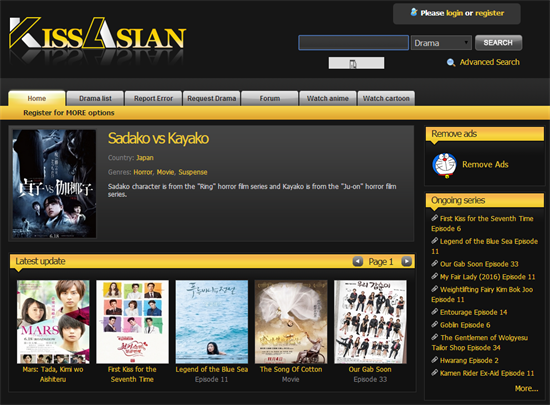
Task: Open the Drama list tab
Action: pos(95,99)
